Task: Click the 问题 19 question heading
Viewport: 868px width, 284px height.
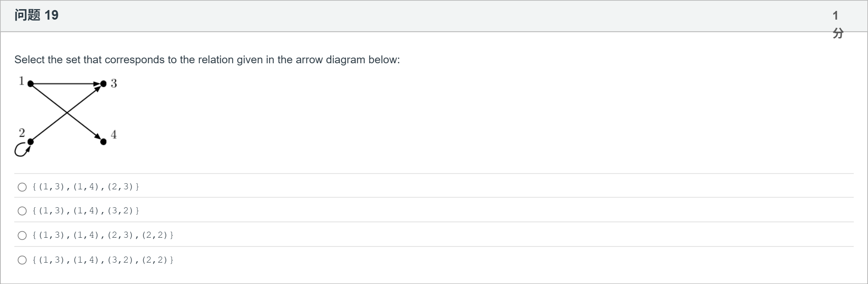Action: (36, 15)
